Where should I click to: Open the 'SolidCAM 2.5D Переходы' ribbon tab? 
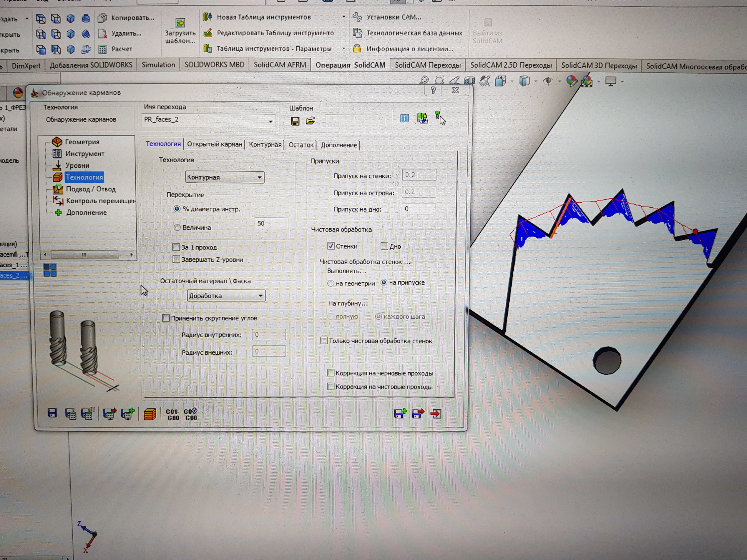point(511,65)
